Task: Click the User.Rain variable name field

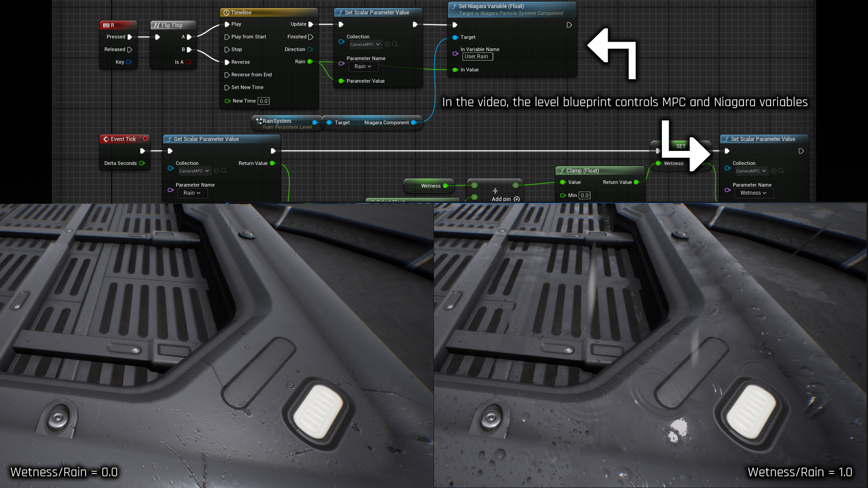Action: pos(477,56)
